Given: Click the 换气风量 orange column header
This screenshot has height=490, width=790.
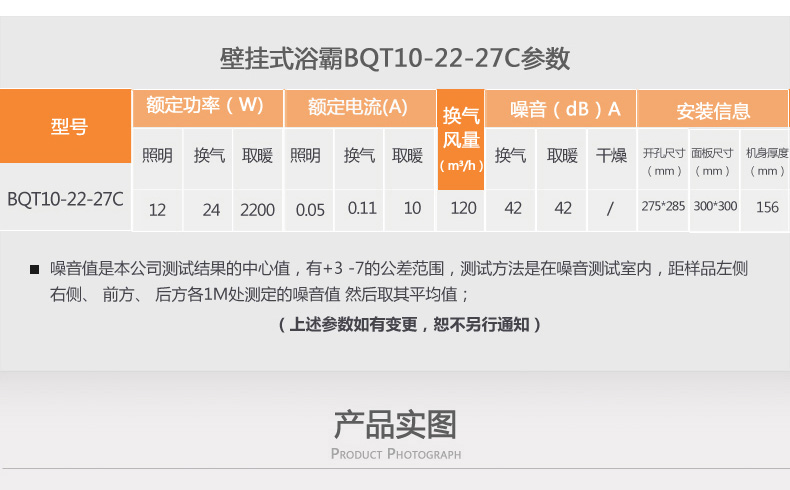Looking at the screenshot, I should coord(461,140).
